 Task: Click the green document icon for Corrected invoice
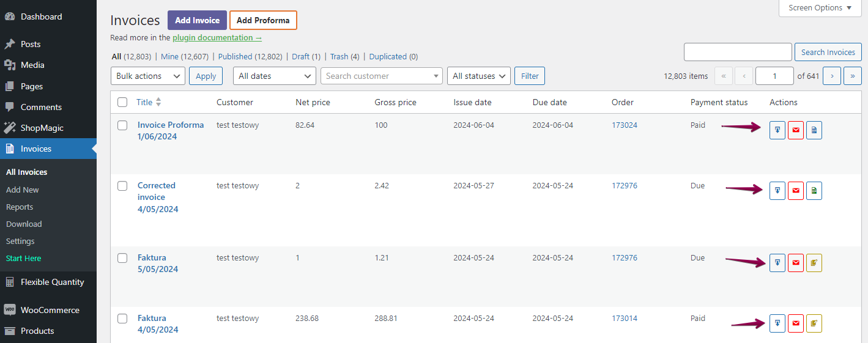814,191
